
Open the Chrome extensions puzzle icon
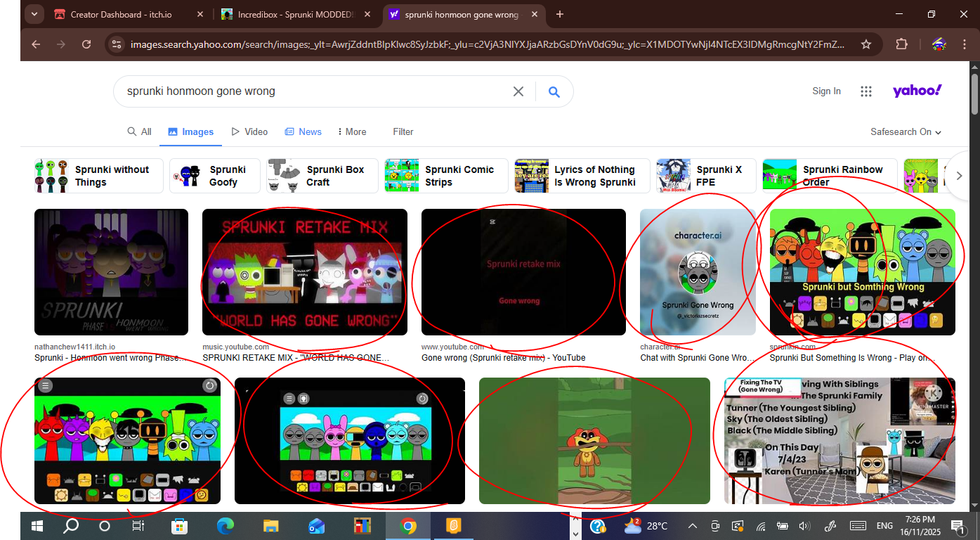(902, 44)
